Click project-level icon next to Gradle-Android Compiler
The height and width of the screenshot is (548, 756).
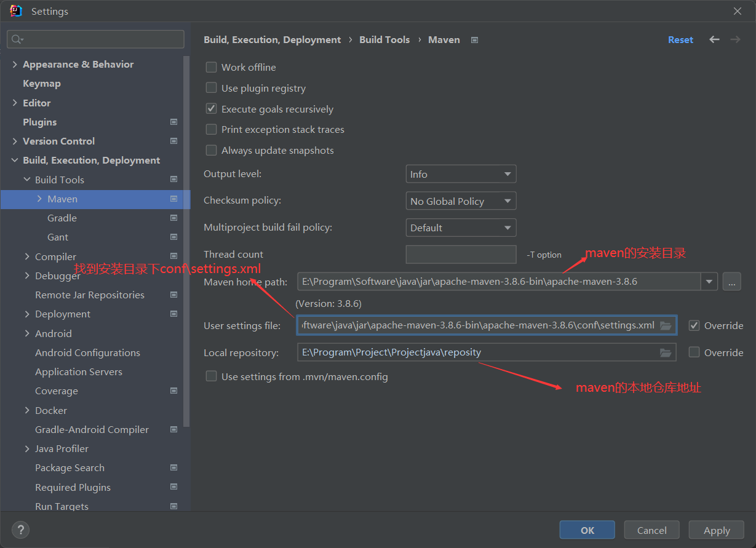click(x=173, y=429)
